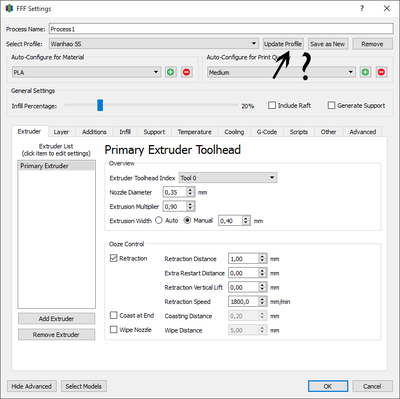Enable the Generate Support checkbox
This screenshot has width=400, height=399.
pos(331,105)
